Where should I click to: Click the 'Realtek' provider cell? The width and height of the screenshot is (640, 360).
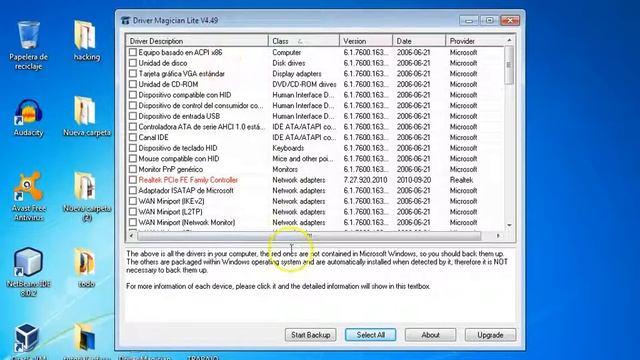(462, 180)
